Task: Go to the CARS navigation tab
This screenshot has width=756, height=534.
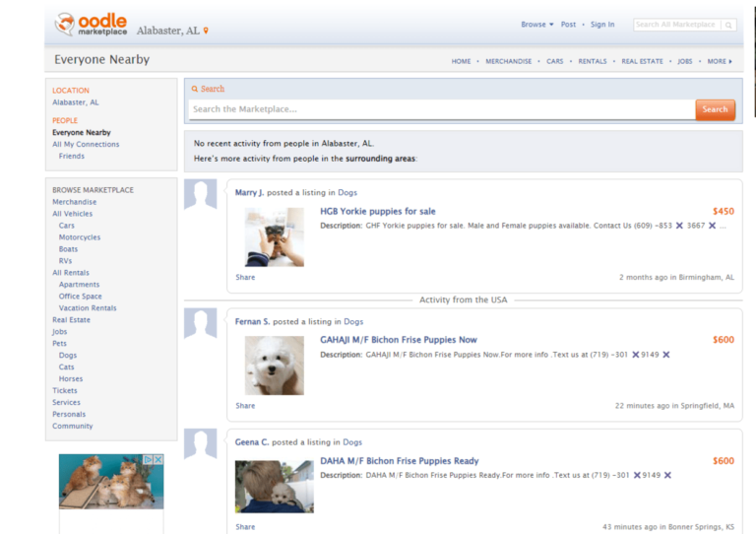Action: pos(555,61)
